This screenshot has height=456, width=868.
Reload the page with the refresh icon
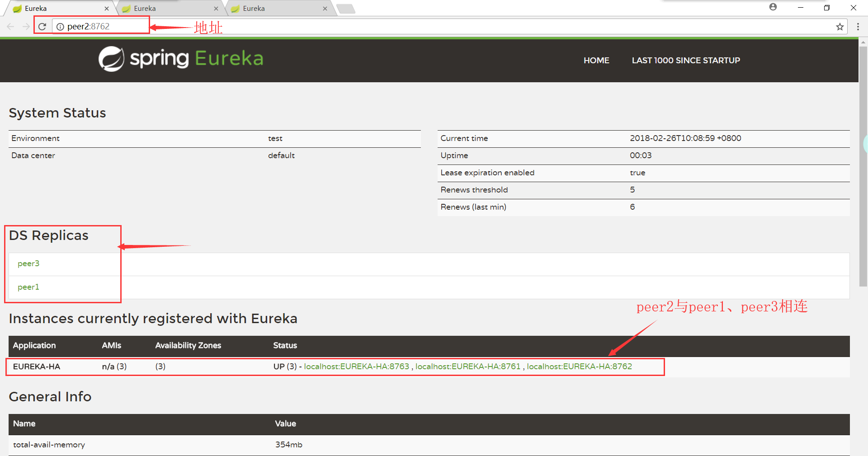(42, 27)
